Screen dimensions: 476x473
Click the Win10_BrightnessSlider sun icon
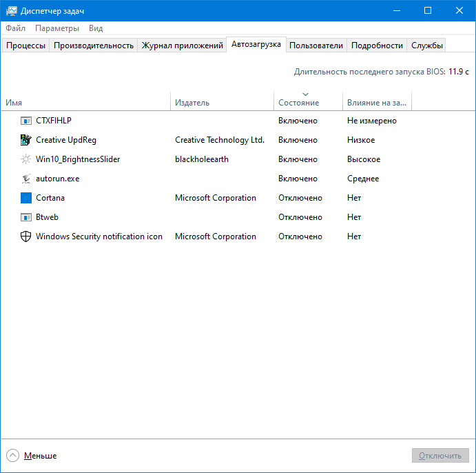click(25, 159)
